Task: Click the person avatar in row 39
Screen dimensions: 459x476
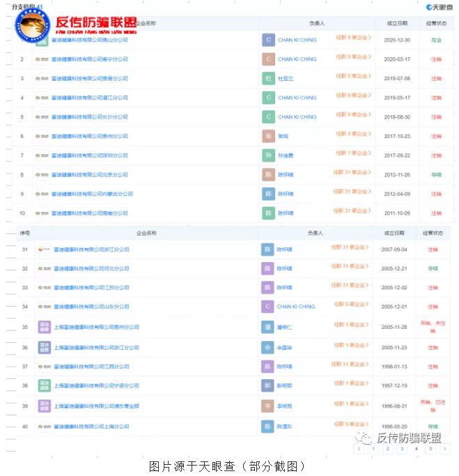Action: (x=267, y=406)
